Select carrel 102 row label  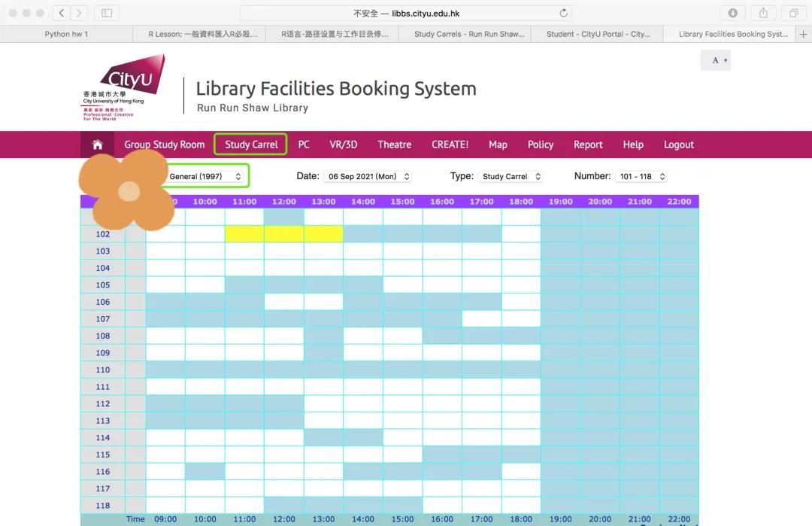[x=102, y=234]
